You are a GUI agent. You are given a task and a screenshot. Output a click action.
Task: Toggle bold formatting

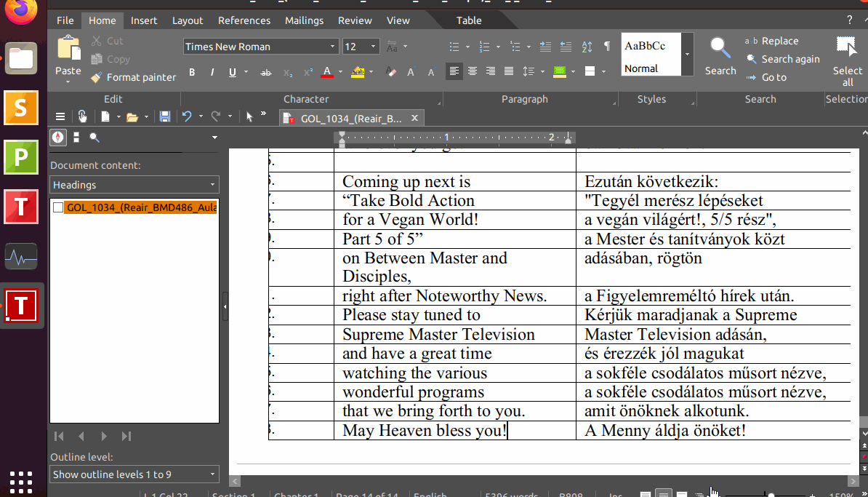click(x=192, y=72)
